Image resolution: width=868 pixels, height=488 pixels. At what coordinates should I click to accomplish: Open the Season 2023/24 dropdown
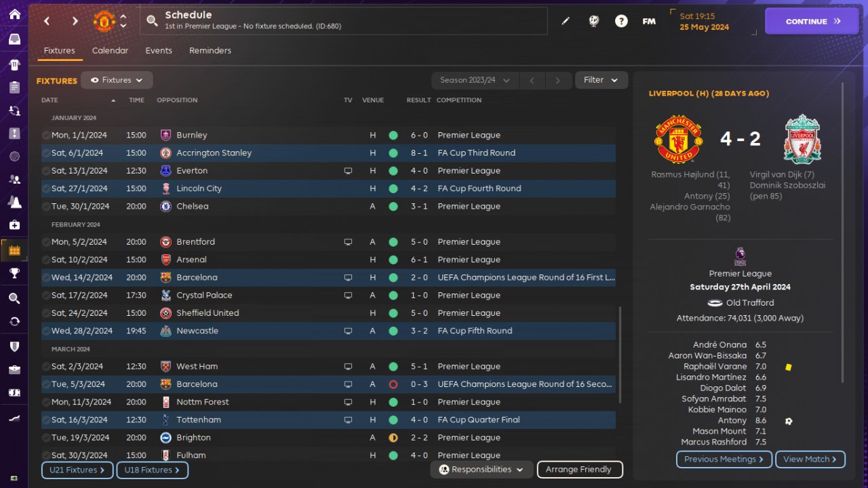[475, 80]
